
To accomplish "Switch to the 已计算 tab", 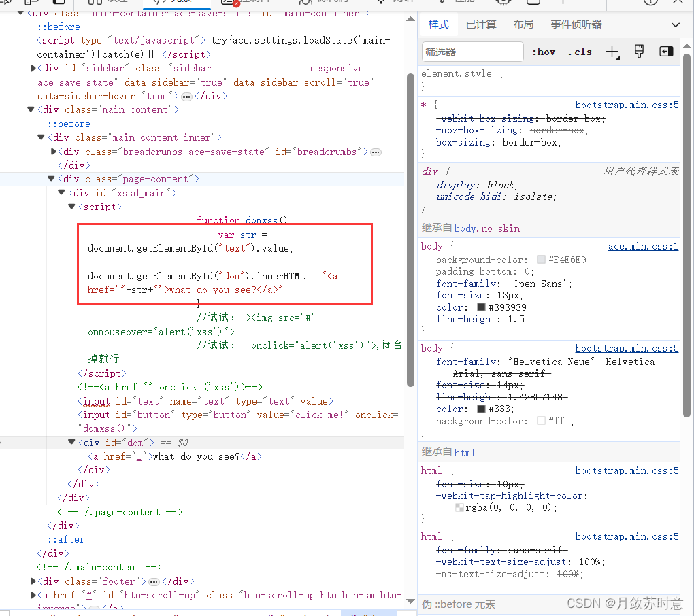I will (481, 24).
